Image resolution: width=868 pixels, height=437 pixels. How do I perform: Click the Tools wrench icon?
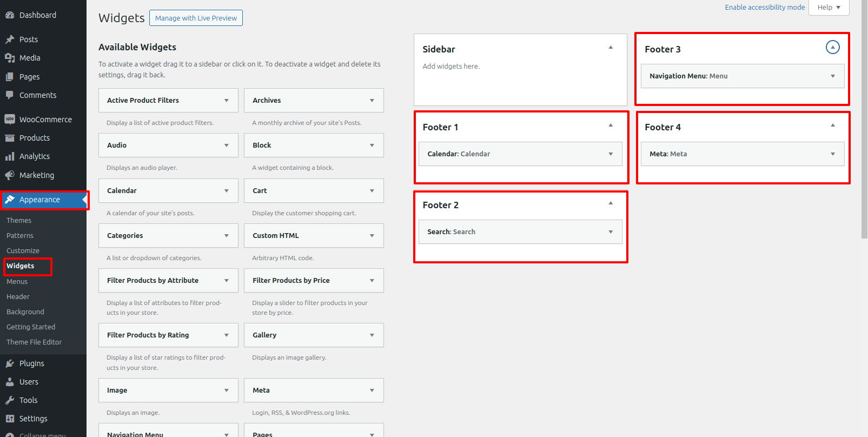pyautogui.click(x=10, y=400)
